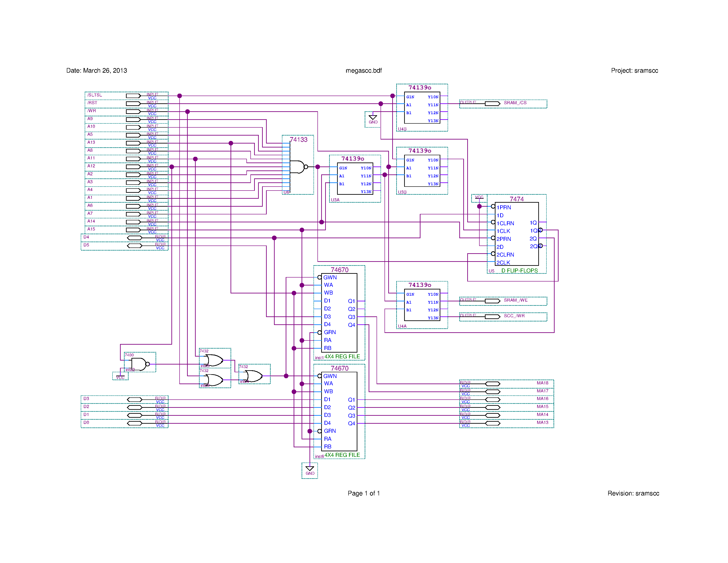Click the upper 7432 OR gate
Image resolution: width=728 pixels, height=563 pixels.
pyautogui.click(x=214, y=360)
